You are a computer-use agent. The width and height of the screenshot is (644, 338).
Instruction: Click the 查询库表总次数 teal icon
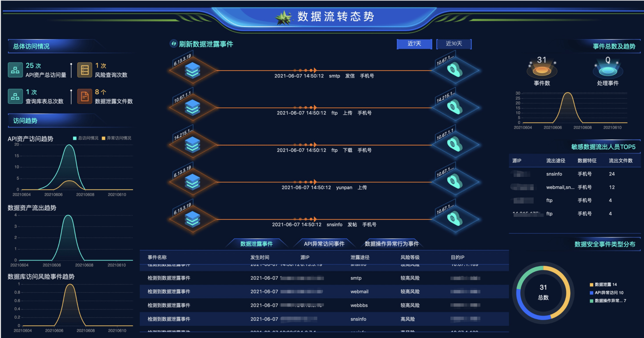(15, 96)
